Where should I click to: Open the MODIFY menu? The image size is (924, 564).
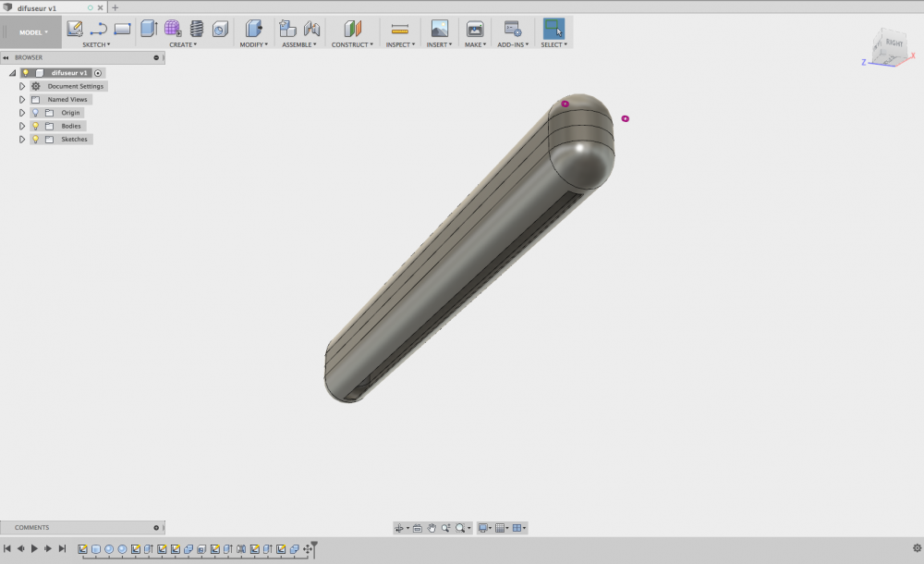pyautogui.click(x=254, y=44)
